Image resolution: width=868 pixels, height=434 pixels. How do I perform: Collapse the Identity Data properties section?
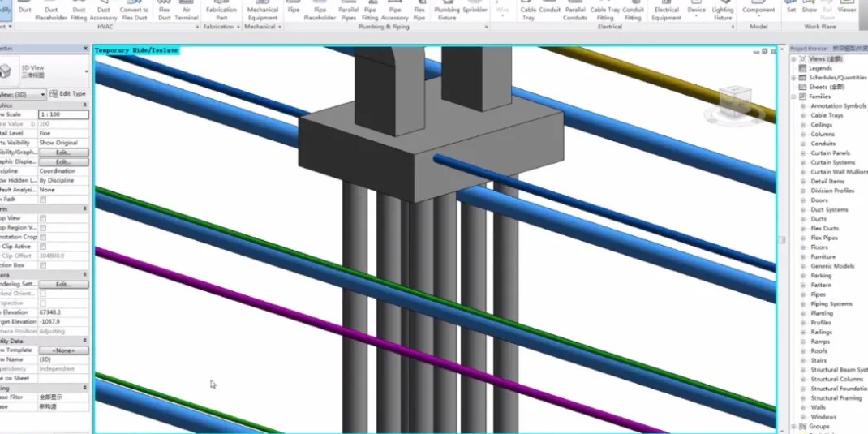84,341
